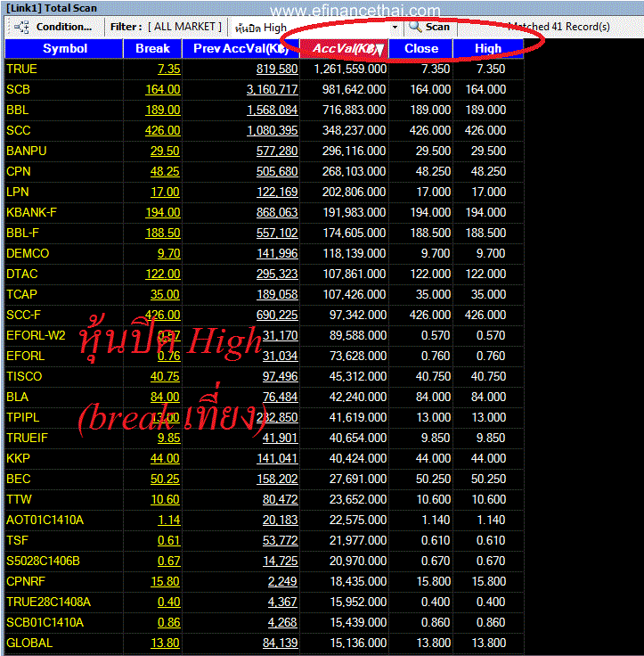Click BBL break price 189.00

coord(163,110)
